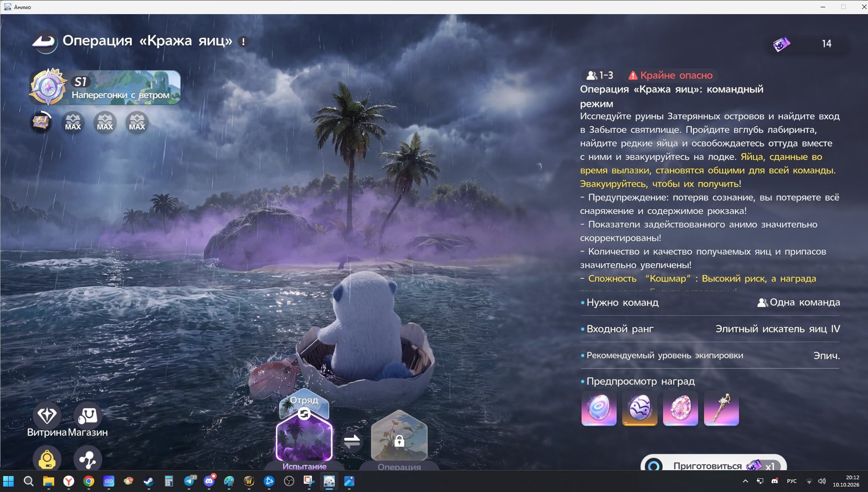The width and height of the screenshot is (868, 492).
Task: Click the Элитный искатель яиц IV rank value
Action: [x=778, y=329]
